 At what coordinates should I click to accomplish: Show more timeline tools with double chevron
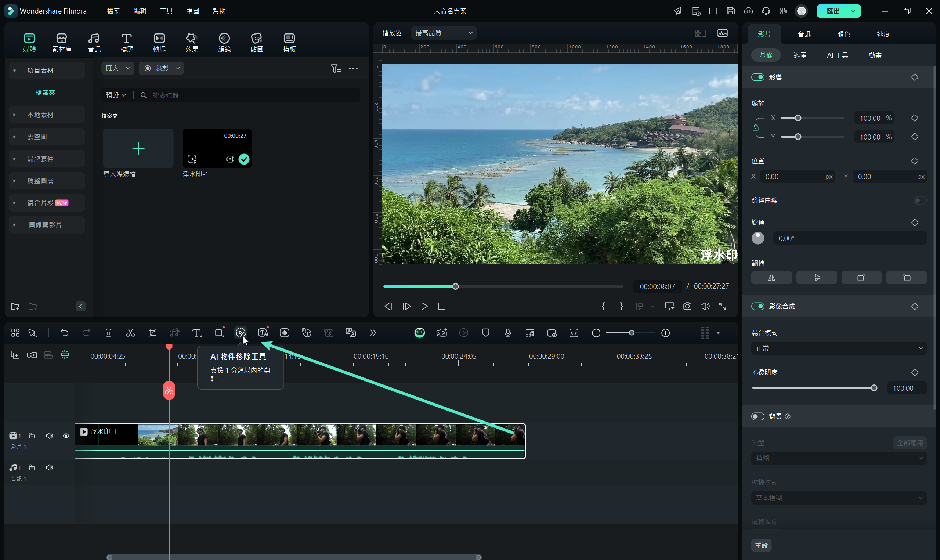point(373,332)
